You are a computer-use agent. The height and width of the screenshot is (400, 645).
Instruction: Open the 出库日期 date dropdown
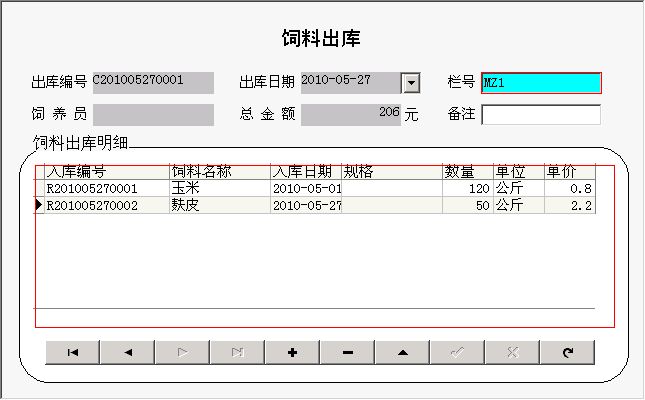(x=410, y=83)
